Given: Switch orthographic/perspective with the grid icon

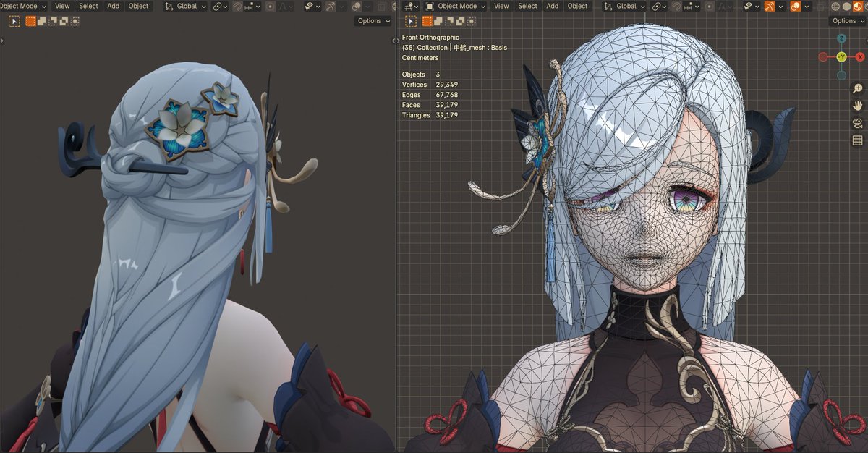Looking at the screenshot, I should 857,140.
